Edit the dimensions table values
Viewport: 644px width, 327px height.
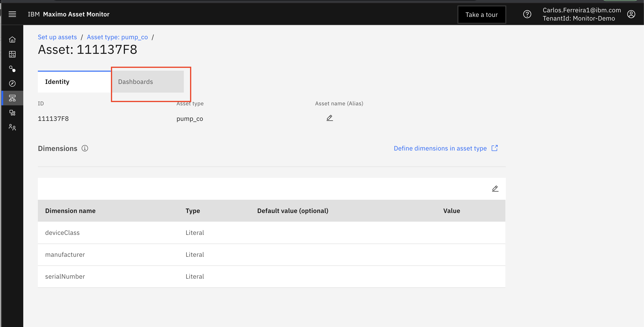495,189
